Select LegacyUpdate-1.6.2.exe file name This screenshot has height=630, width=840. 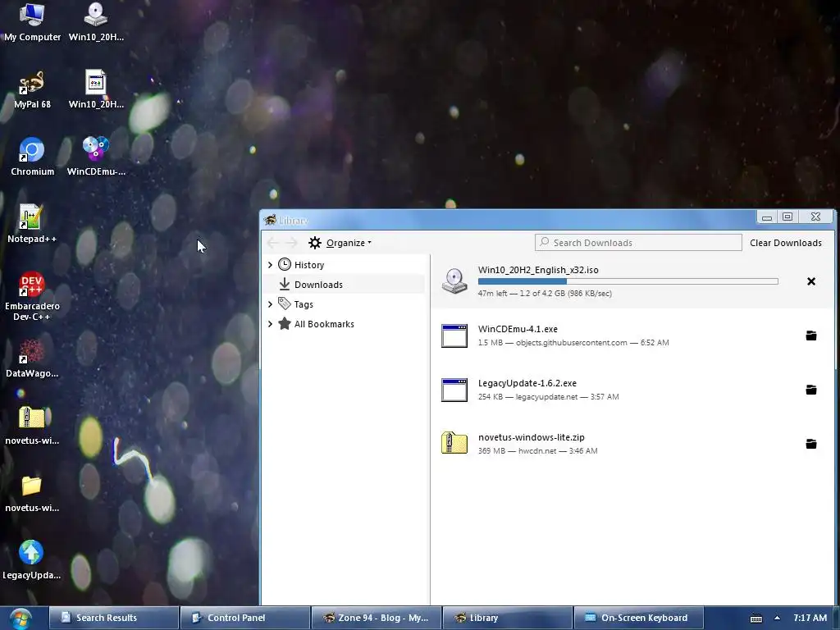pyautogui.click(x=527, y=383)
